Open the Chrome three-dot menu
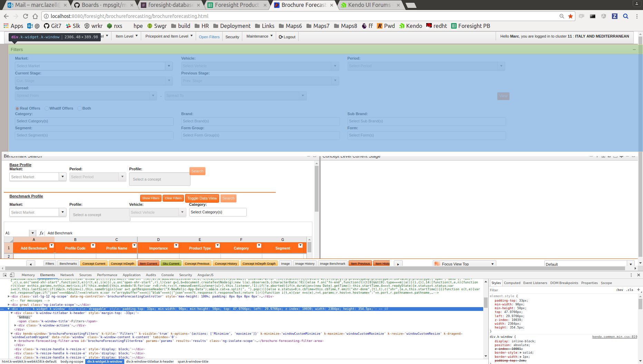Viewport: 643px width, 364px height. click(637, 16)
